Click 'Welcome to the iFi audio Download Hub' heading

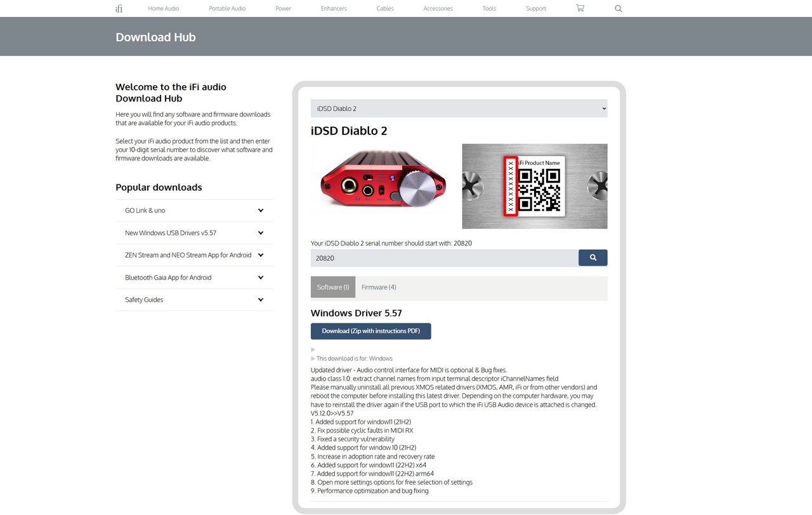pos(171,93)
